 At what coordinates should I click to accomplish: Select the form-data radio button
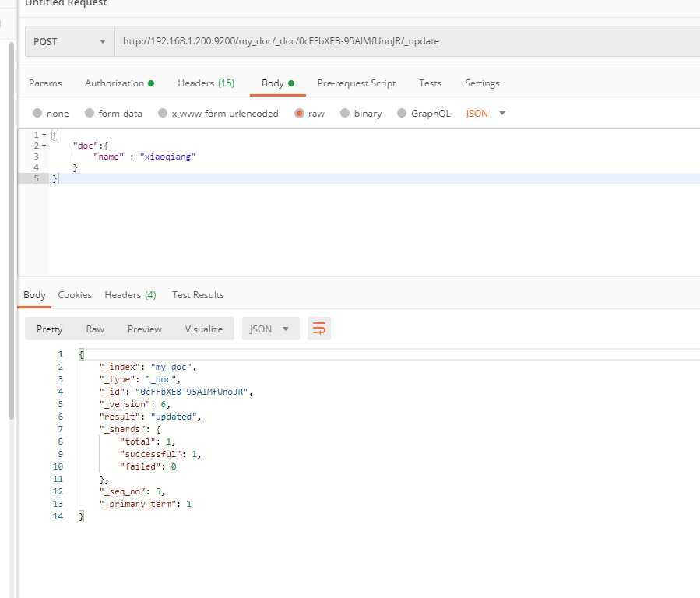coord(90,114)
